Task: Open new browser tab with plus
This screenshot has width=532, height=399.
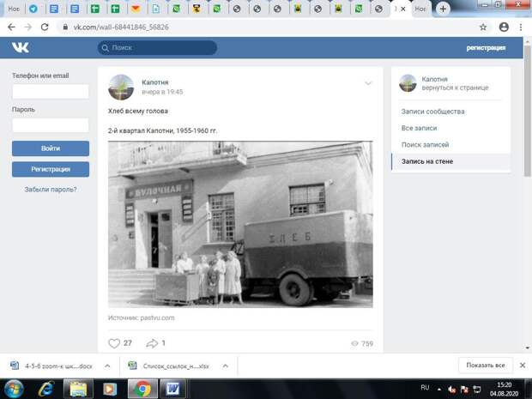Action: [x=443, y=9]
